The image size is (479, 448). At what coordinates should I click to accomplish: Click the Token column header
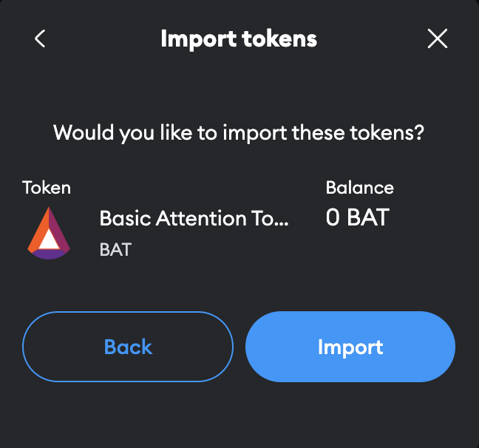click(x=47, y=188)
